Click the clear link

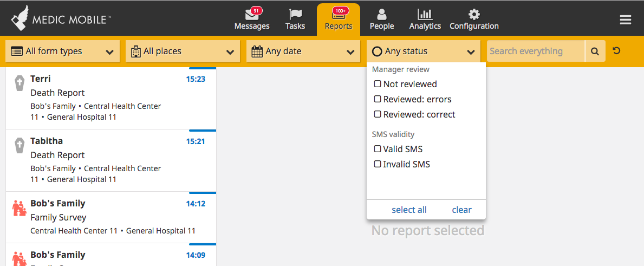tap(461, 210)
